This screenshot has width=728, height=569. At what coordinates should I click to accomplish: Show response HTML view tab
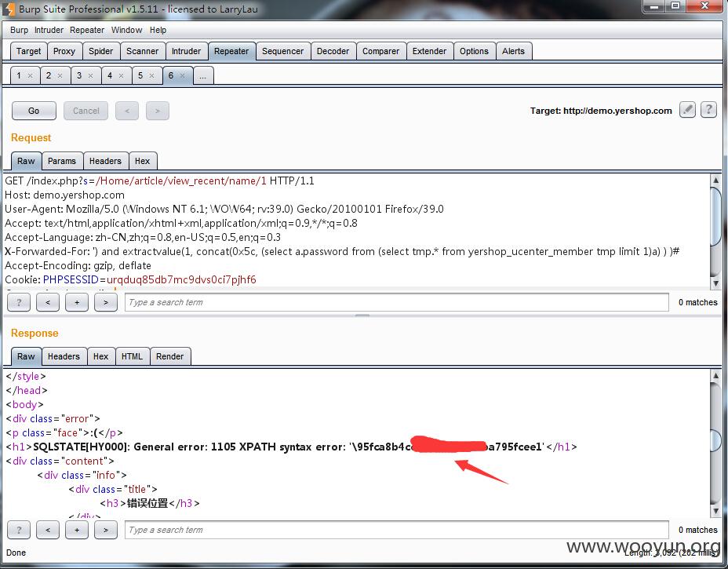[x=133, y=356]
